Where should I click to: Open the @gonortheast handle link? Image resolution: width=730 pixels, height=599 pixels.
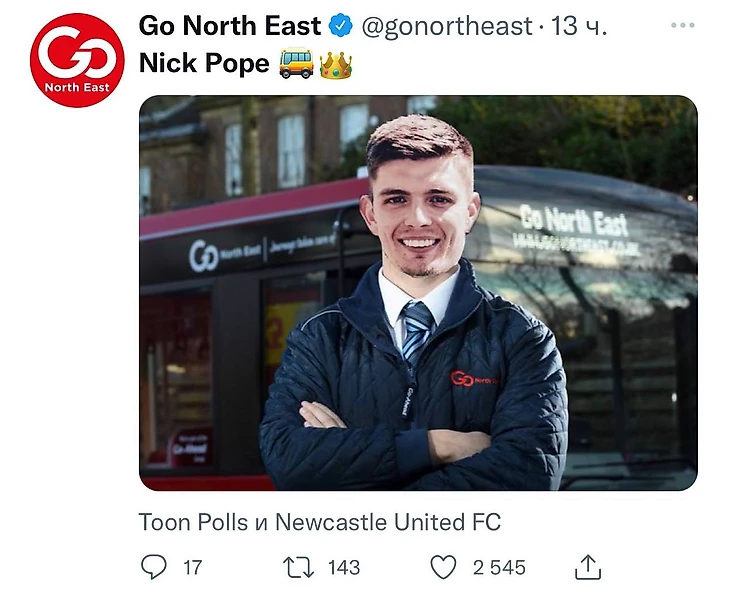(x=447, y=27)
